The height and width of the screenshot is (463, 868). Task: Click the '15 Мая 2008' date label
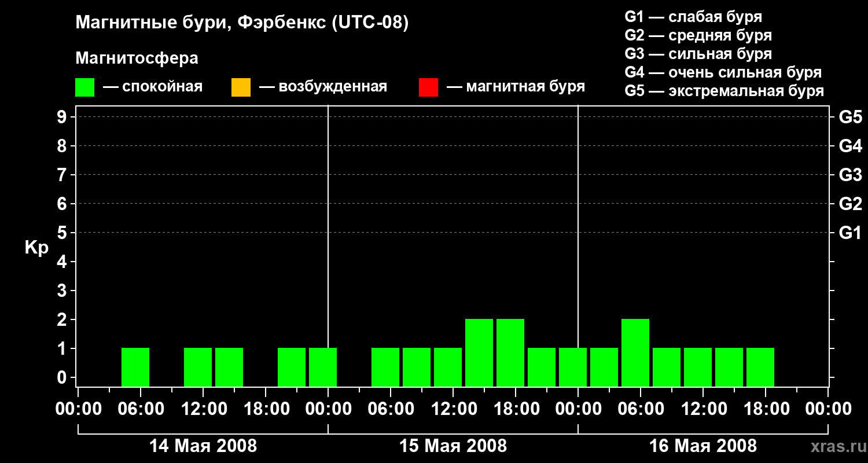[x=453, y=446]
